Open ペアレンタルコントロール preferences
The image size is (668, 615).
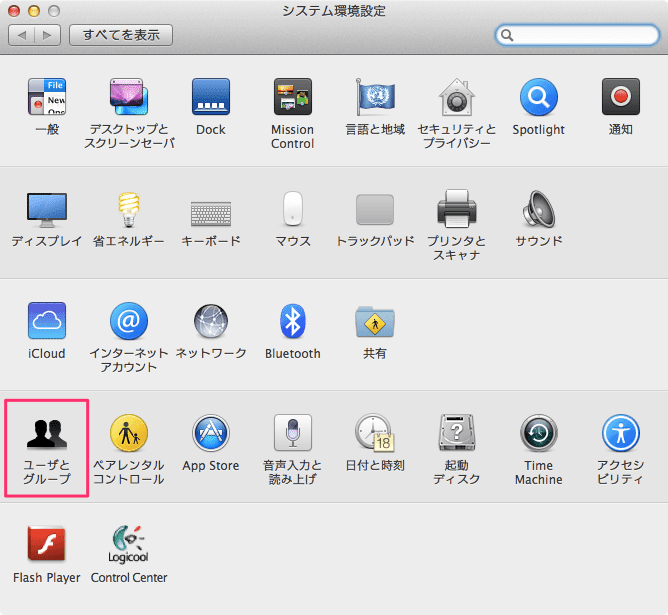click(x=129, y=433)
